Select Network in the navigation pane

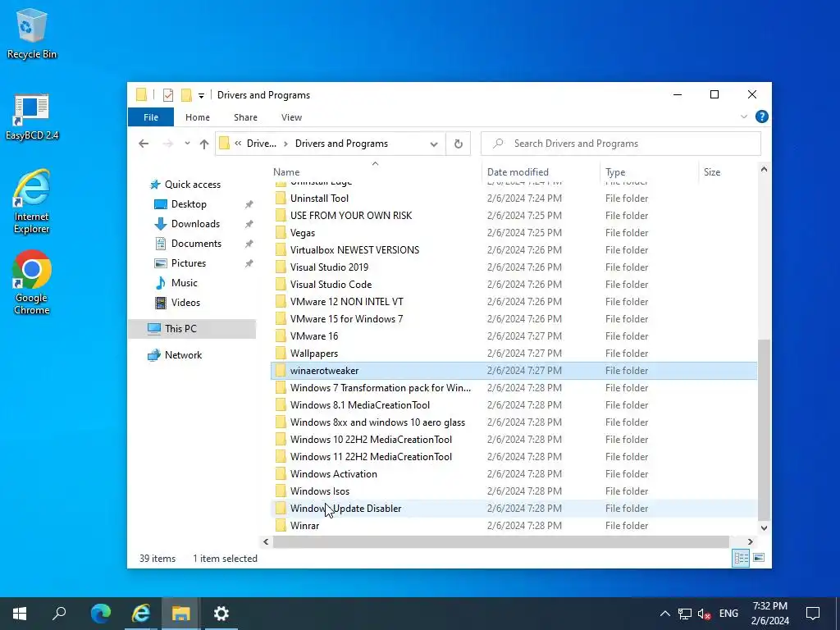pos(183,354)
